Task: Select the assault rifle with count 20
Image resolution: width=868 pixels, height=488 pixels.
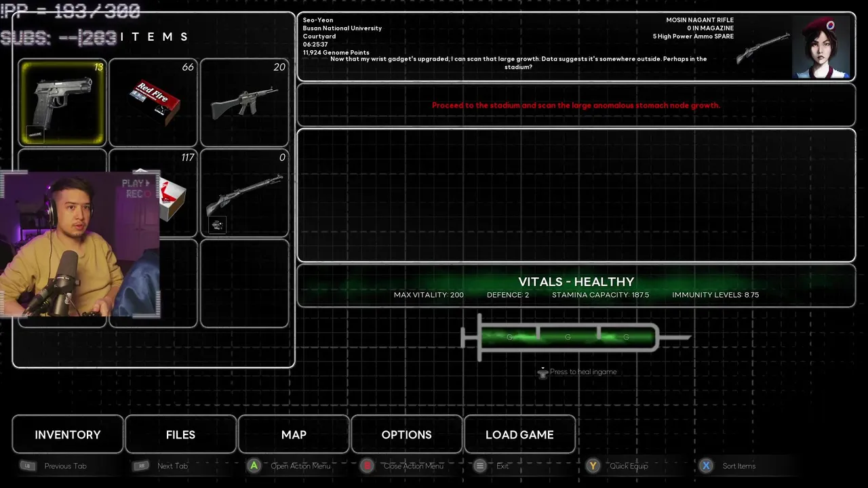Action: [x=244, y=103]
